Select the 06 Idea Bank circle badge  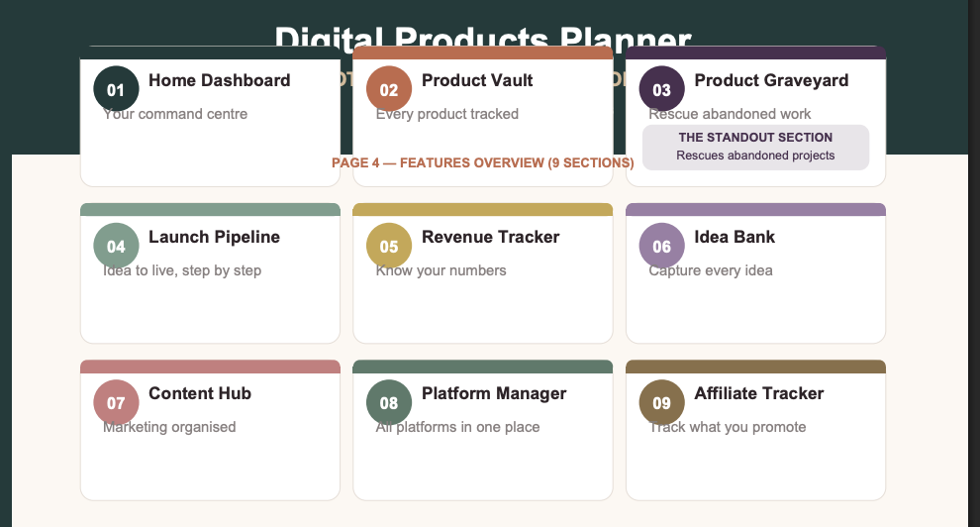(662, 246)
